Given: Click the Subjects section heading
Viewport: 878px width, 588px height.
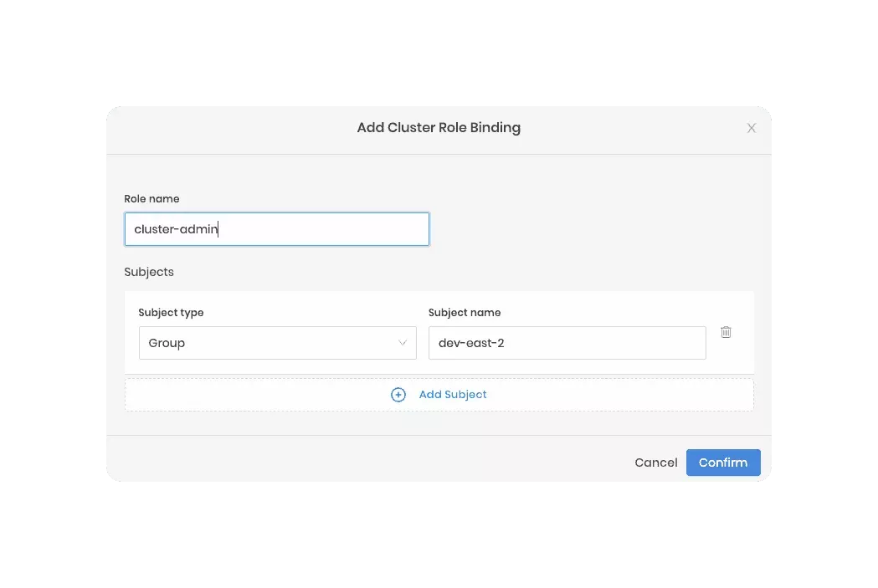Looking at the screenshot, I should (149, 272).
